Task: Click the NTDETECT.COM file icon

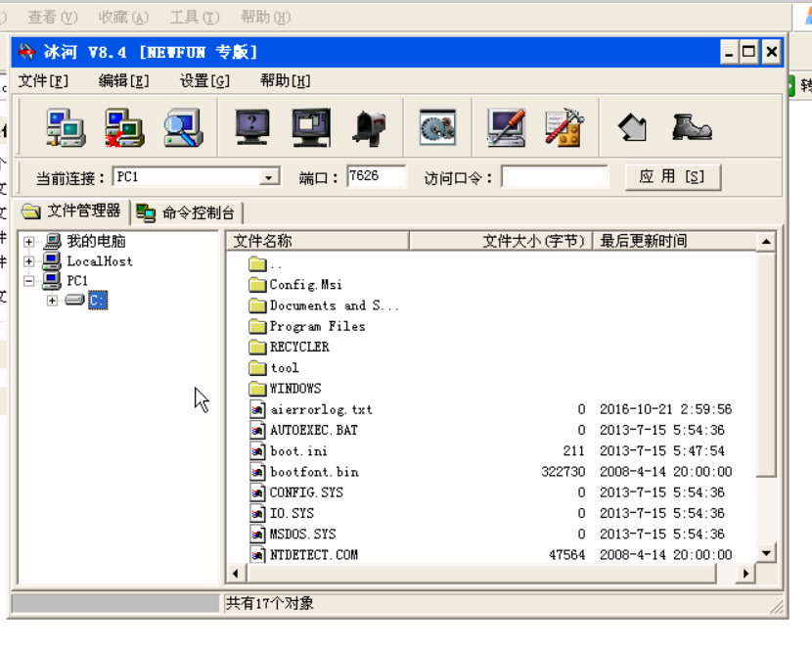Action: (257, 554)
